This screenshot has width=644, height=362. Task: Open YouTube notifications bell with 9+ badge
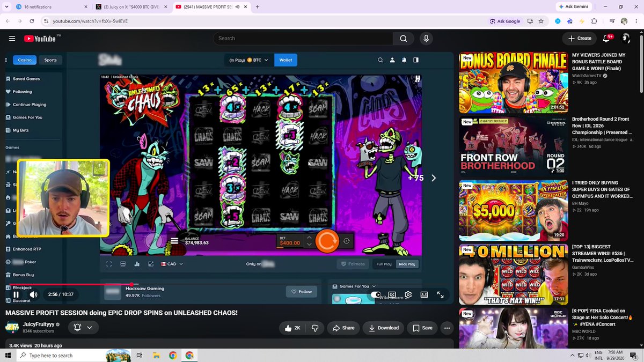pos(608,38)
